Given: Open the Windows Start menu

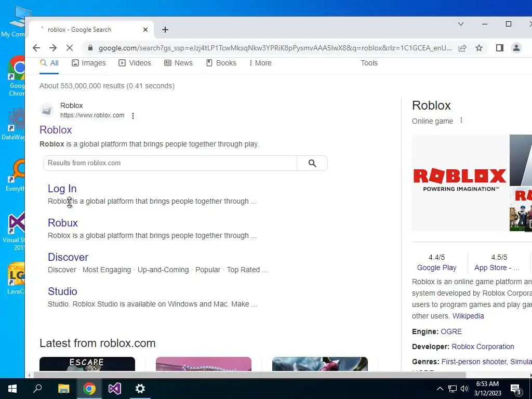Looking at the screenshot, I should tap(12, 389).
